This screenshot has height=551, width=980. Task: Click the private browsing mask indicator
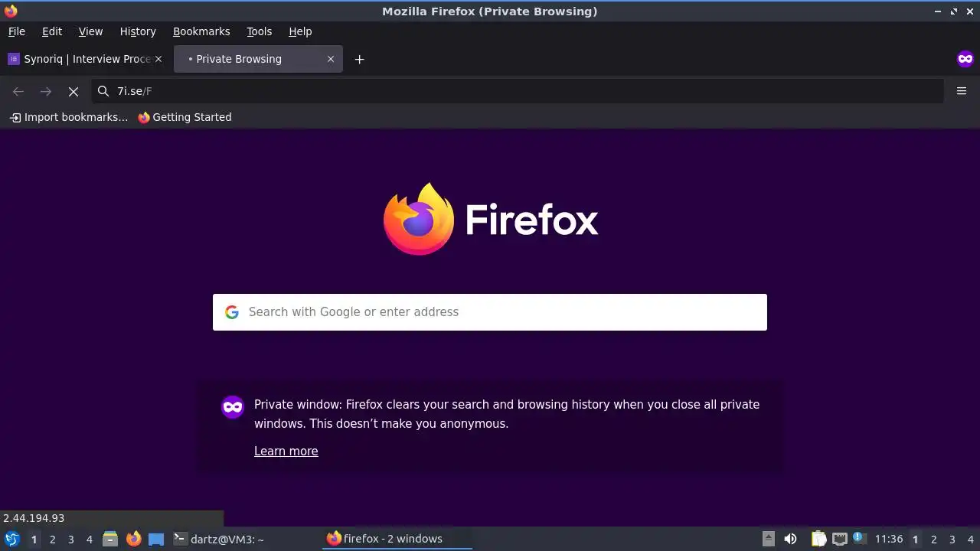[x=965, y=59]
